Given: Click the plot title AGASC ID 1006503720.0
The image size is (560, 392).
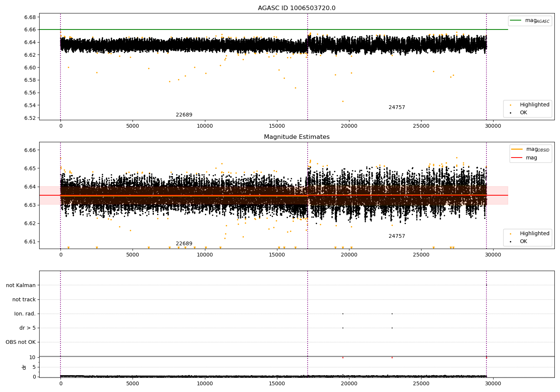Looking at the screenshot, I should [296, 8].
